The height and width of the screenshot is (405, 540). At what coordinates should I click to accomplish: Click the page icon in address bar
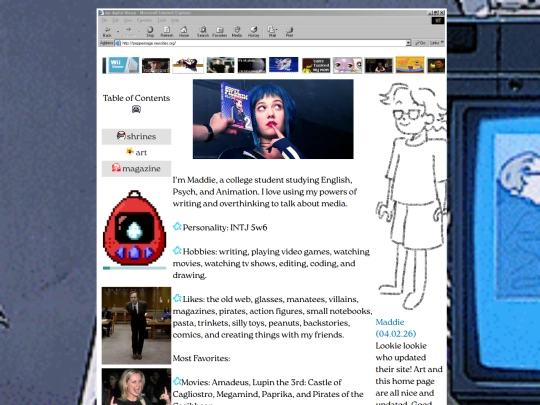click(118, 43)
